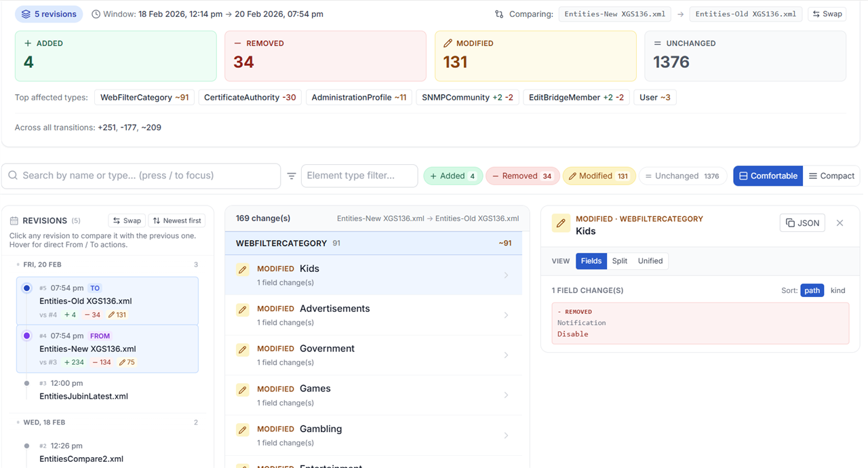Click the pencil icon on Government row
Viewport: 868px width, 468px height.
point(243,350)
